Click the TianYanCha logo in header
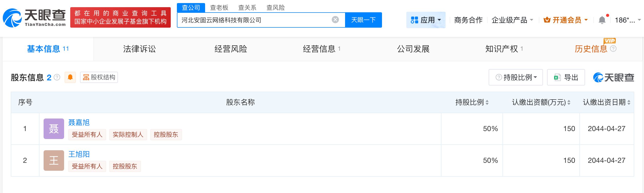This screenshot has width=644, height=193. point(34,18)
